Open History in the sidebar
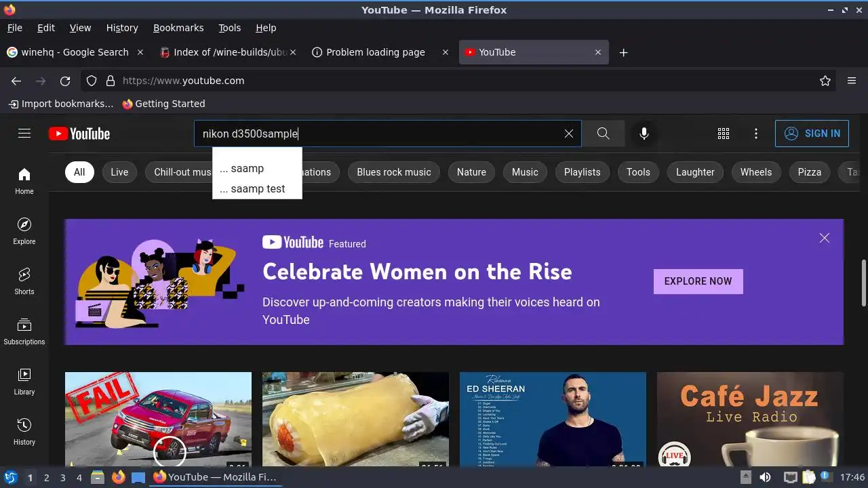Screen dimensions: 868x488 [x=24, y=432]
